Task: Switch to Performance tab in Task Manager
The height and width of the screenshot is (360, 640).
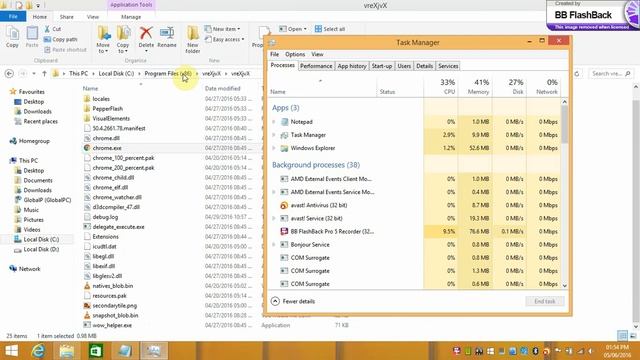Action: [316, 66]
